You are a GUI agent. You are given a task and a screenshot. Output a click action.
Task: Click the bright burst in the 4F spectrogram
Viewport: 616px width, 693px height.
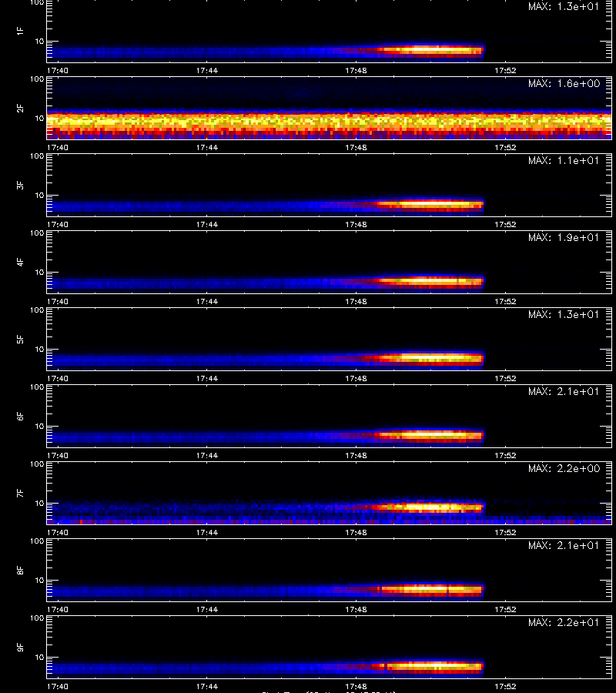(431, 281)
